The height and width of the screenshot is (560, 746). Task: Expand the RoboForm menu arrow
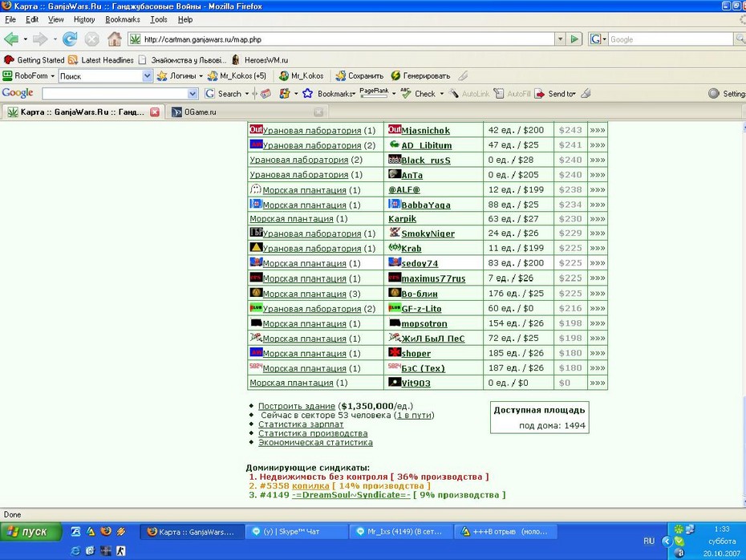(x=53, y=75)
